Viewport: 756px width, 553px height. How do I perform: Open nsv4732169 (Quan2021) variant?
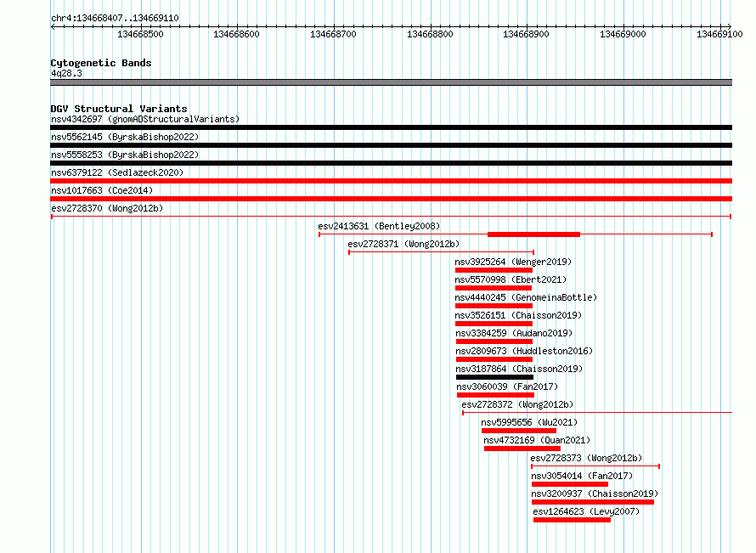point(522,449)
